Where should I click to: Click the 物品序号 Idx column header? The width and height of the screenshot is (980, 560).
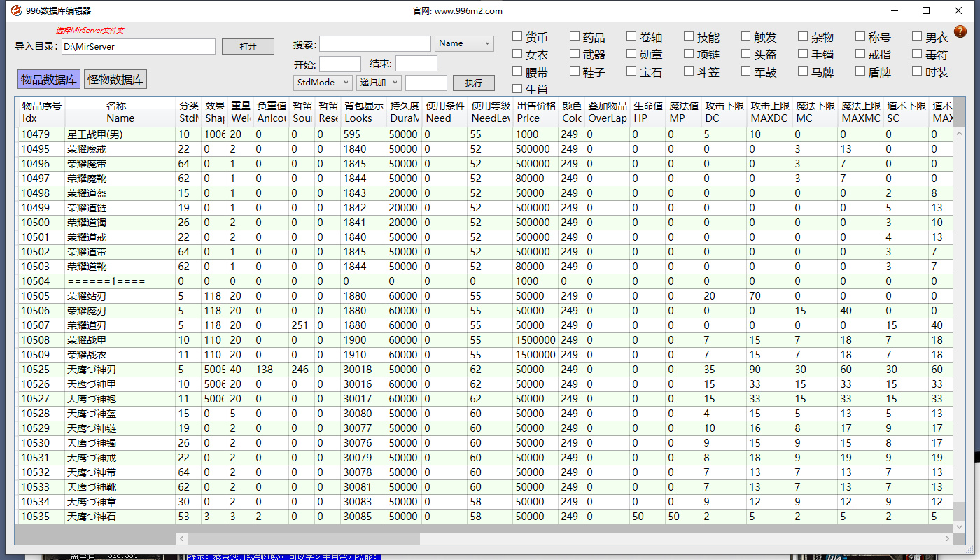(x=41, y=112)
